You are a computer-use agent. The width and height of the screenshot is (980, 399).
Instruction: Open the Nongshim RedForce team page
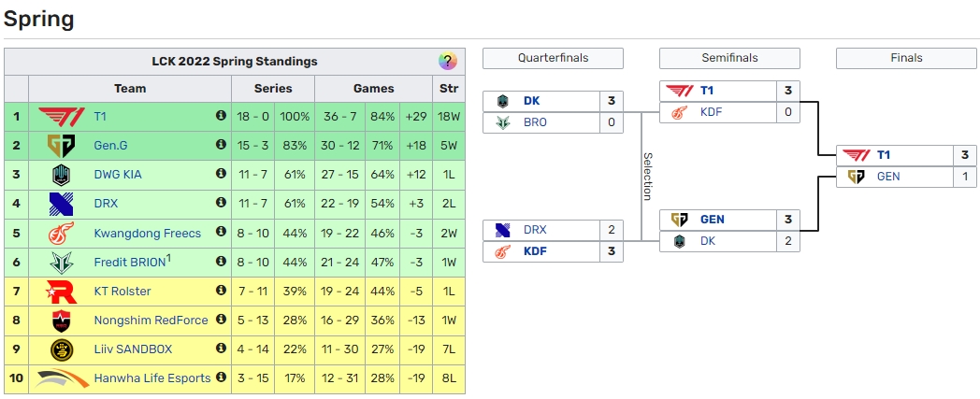[x=151, y=321]
